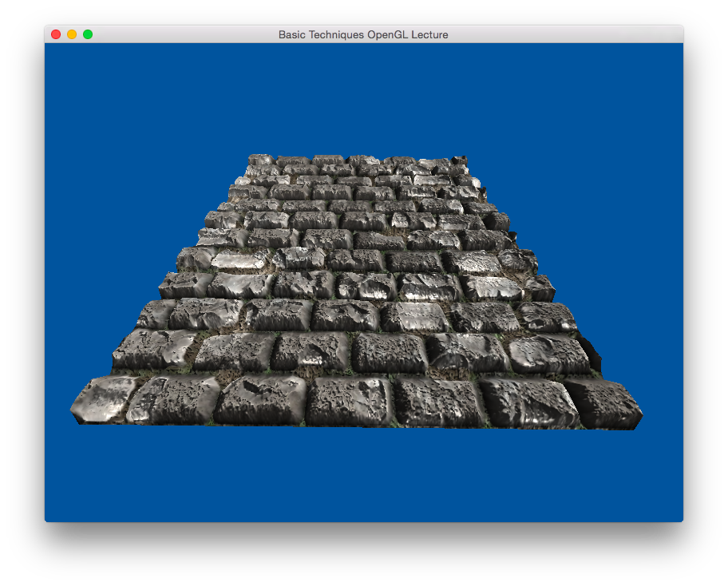Minimize the window with the yellow button

pos(72,34)
